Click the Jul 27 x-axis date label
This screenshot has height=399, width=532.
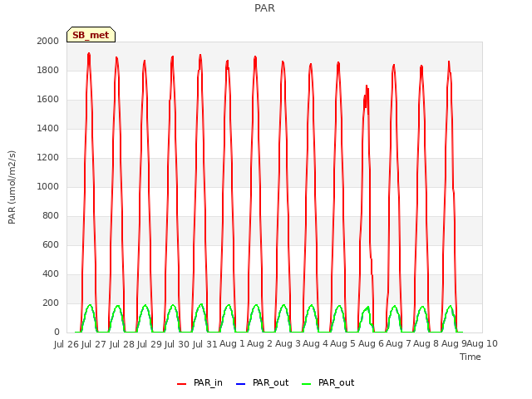pos(94,344)
